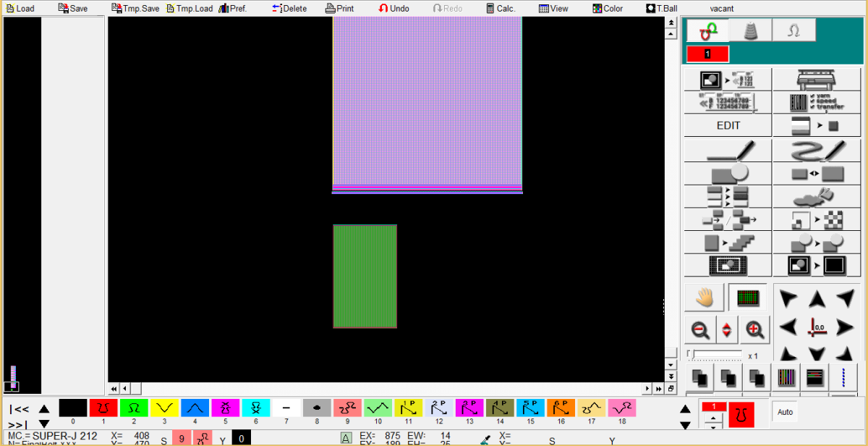
Task: Pick yellow color swatch number 3
Action: (164, 408)
